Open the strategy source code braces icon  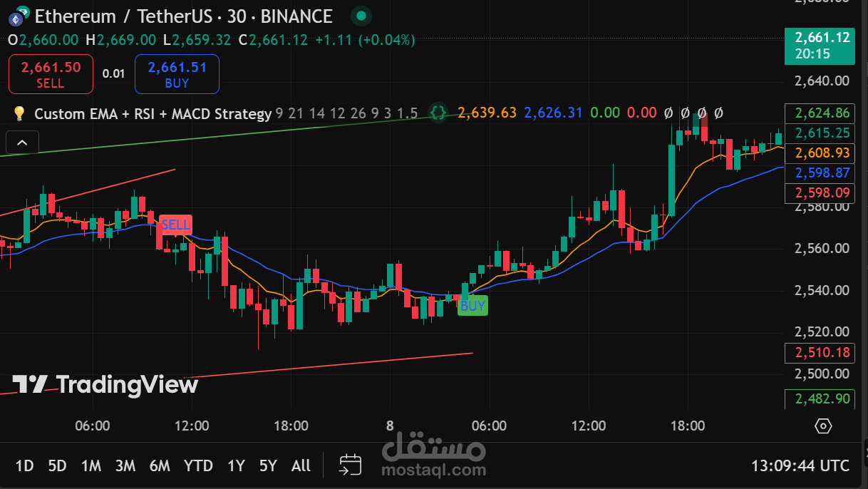point(438,113)
